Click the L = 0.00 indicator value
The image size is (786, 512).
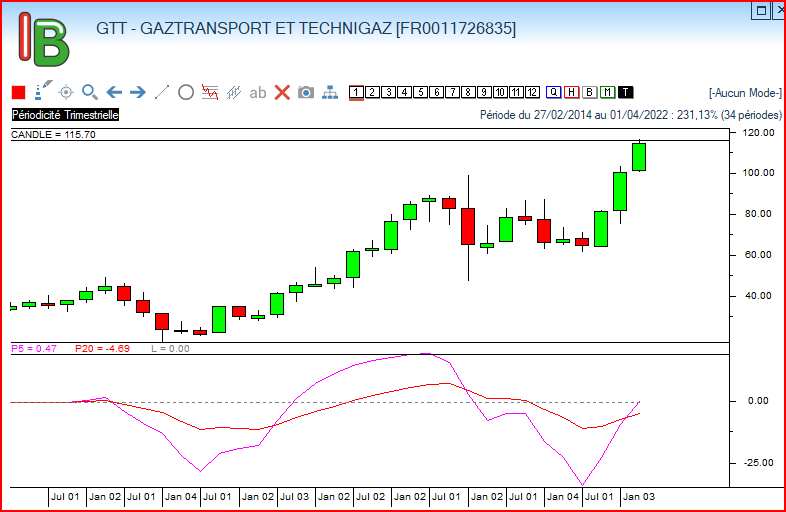tap(170, 349)
